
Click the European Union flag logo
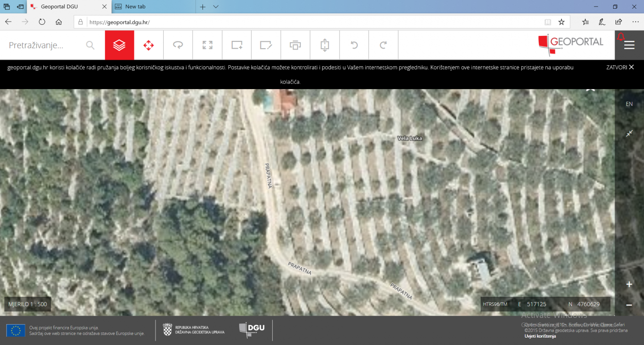(x=16, y=330)
